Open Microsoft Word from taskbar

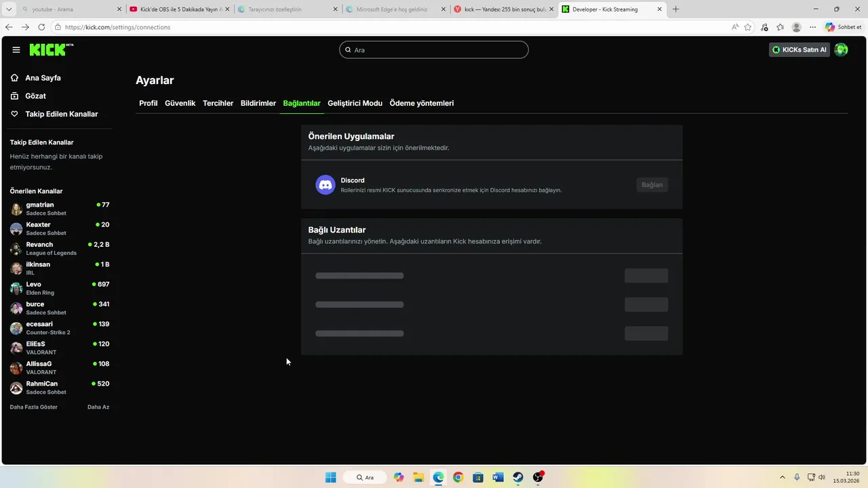click(x=498, y=477)
